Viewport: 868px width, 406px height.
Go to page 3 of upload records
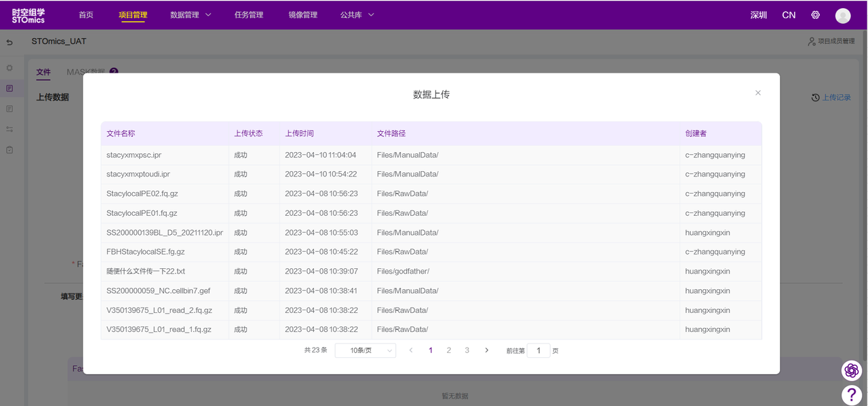[x=467, y=350]
